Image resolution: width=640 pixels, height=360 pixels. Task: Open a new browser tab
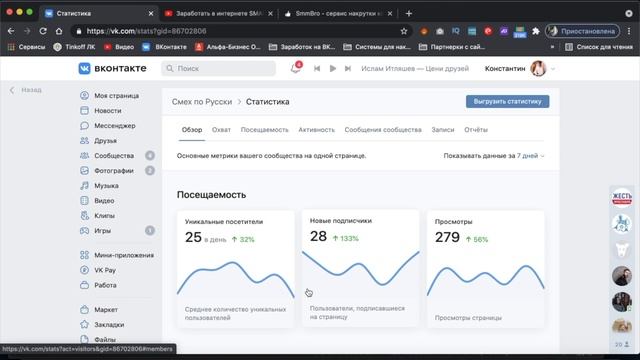click(x=409, y=13)
